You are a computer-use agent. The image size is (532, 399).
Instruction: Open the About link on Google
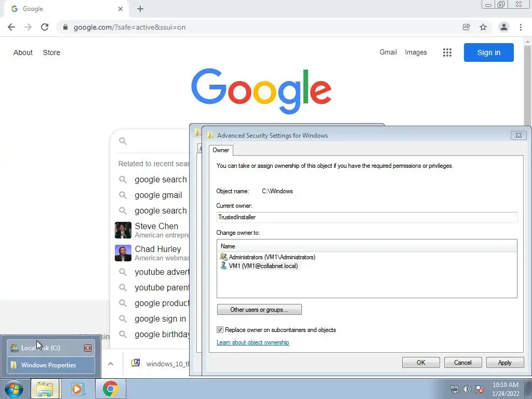pos(23,52)
